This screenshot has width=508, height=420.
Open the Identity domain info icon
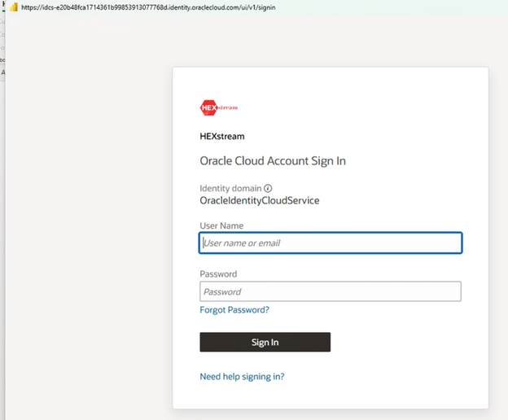(x=268, y=188)
